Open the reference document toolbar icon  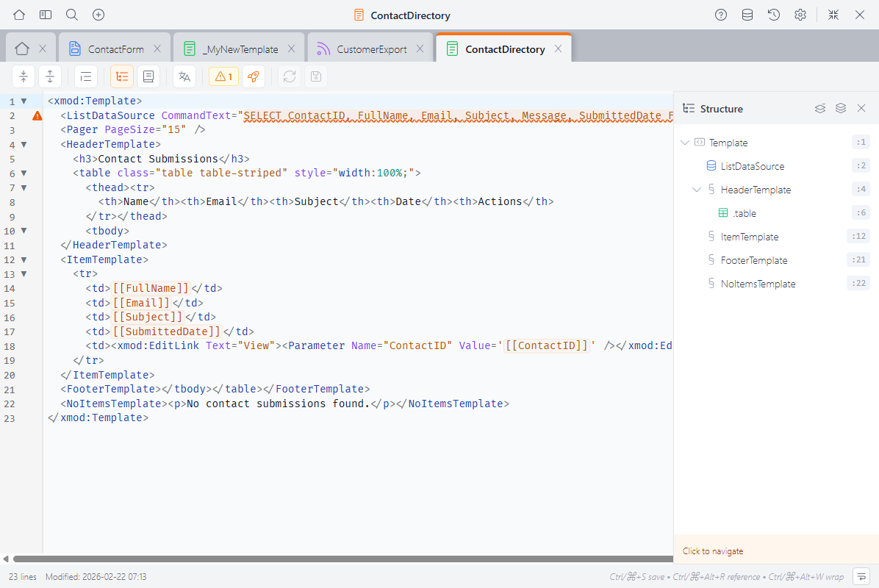148,76
